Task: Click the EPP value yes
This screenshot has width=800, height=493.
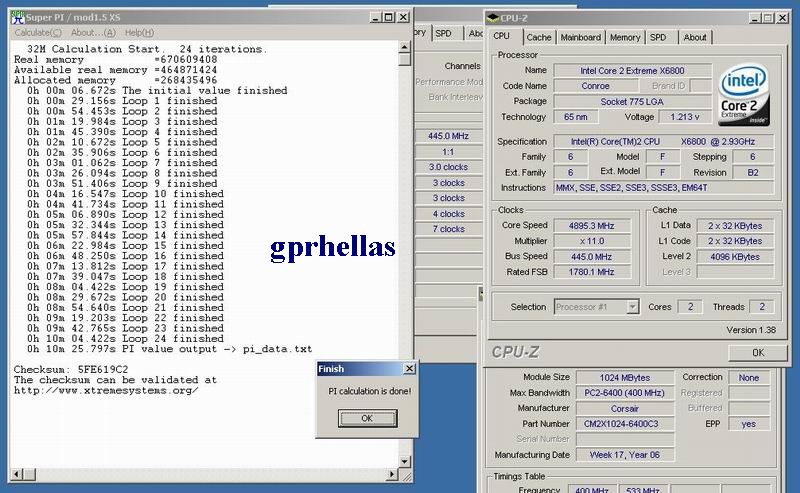Action: (x=748, y=424)
